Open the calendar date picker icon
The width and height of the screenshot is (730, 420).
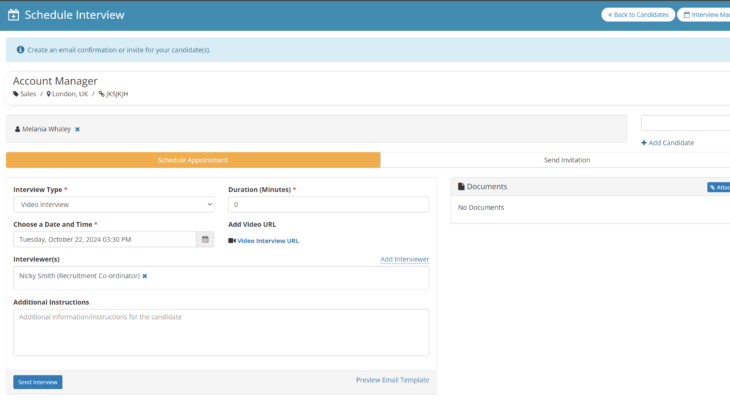(205, 240)
